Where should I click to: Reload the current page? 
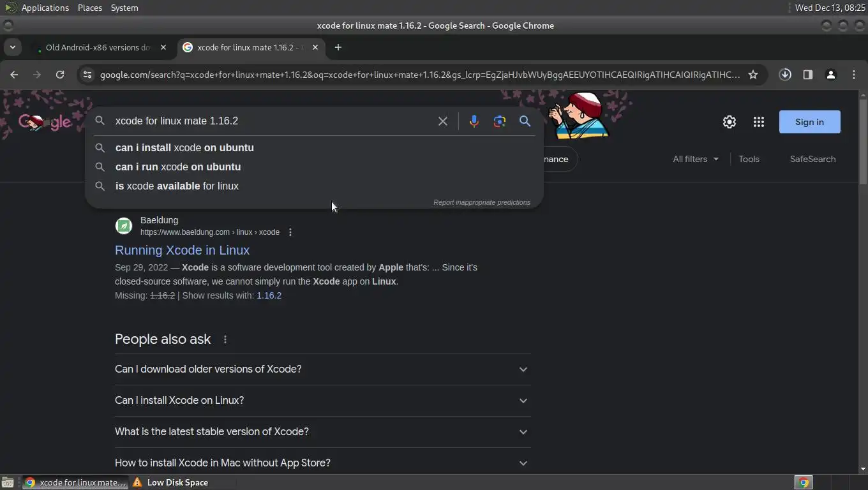tap(60, 75)
